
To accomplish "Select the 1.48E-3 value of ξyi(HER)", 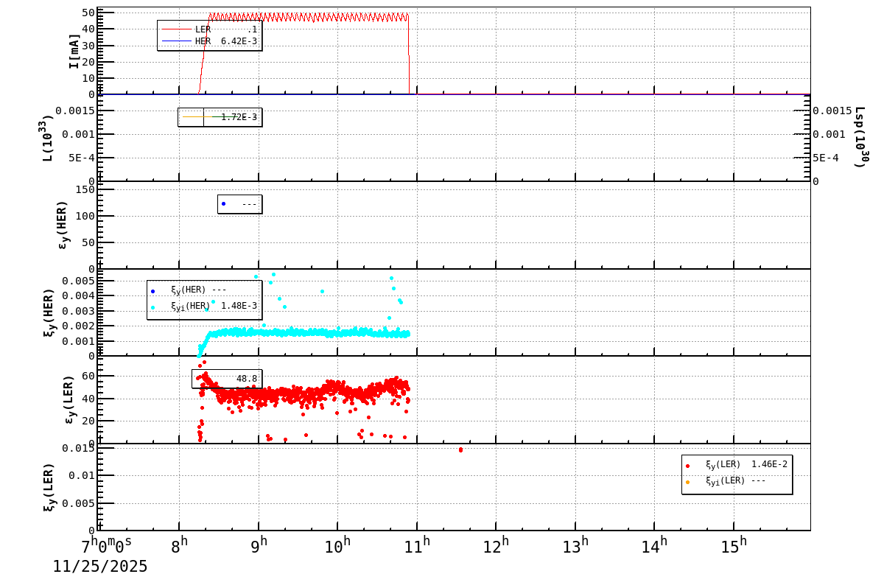I will tap(239, 306).
